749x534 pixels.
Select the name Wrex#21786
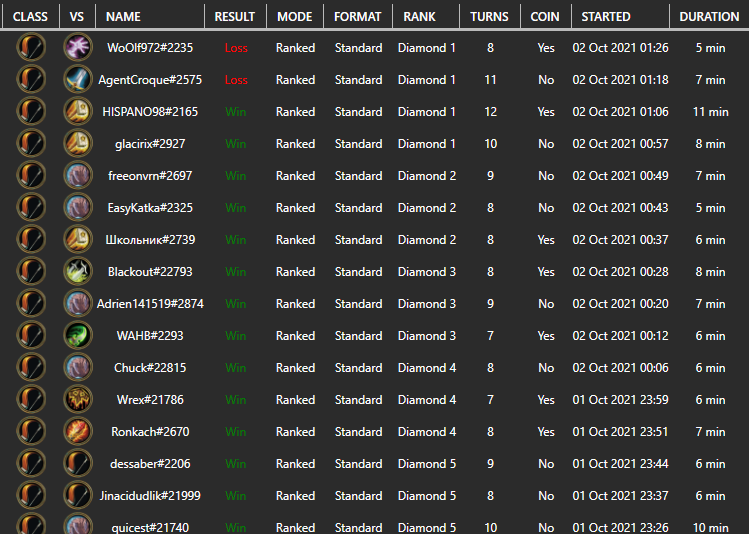150,400
